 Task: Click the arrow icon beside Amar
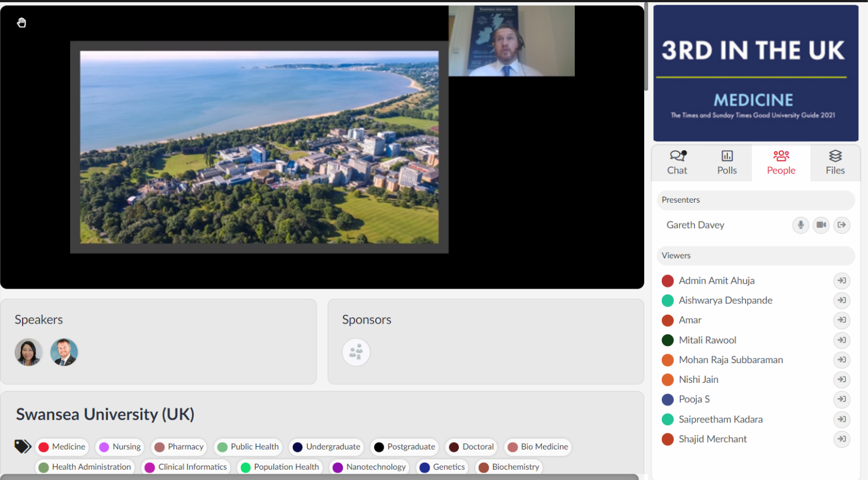click(842, 320)
